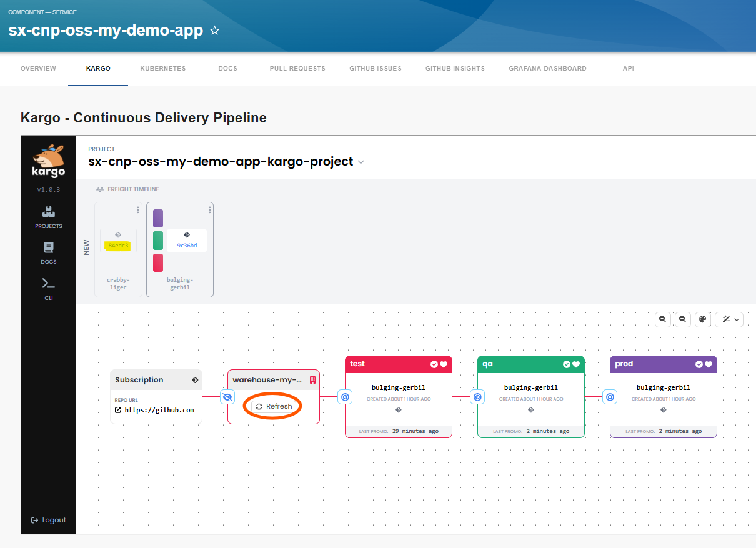
Task: Go to the Docs tab
Action: (x=228, y=69)
